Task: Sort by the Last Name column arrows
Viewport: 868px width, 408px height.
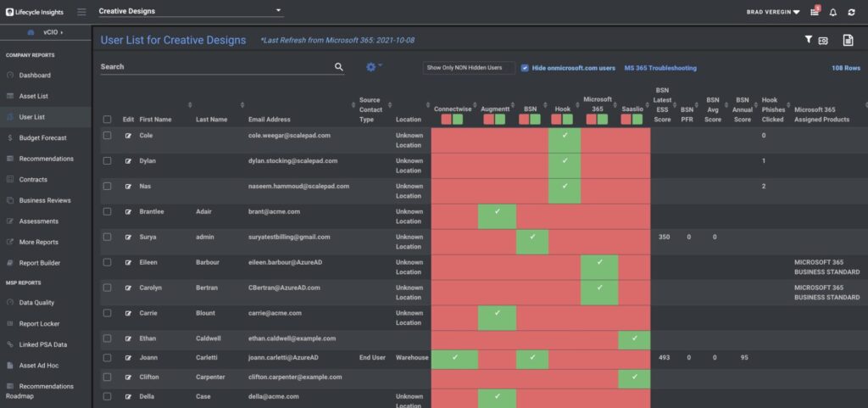Action: click(x=242, y=105)
